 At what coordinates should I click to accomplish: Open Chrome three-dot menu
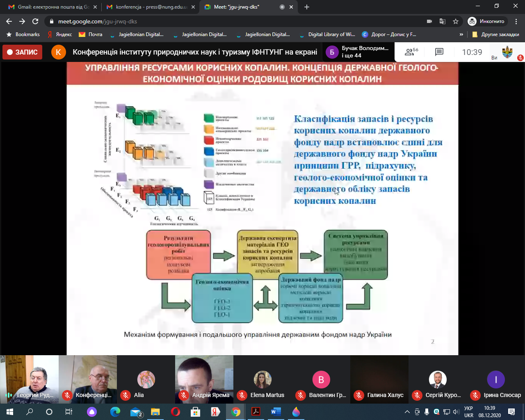click(516, 21)
